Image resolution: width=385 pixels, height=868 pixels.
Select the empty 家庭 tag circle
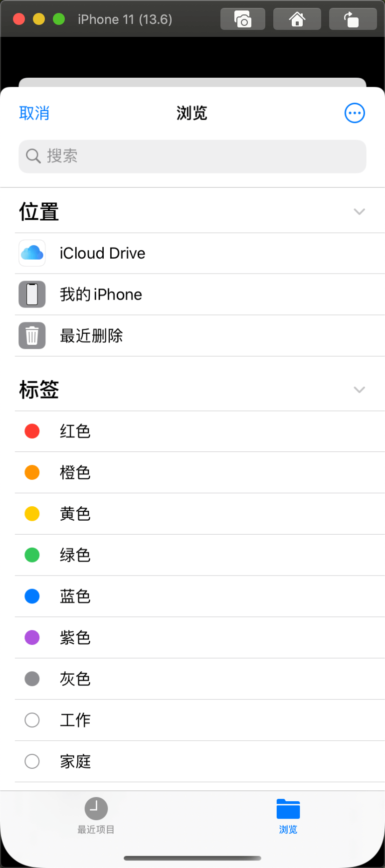coord(32,761)
